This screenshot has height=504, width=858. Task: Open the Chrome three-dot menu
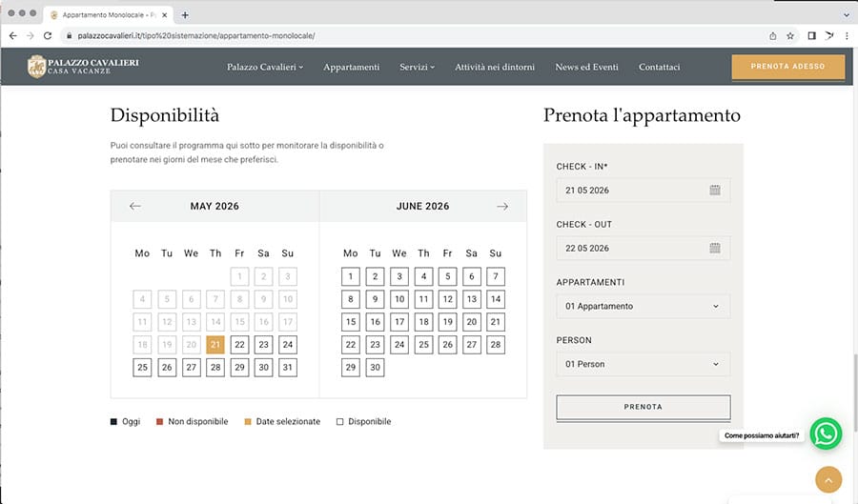coord(847,35)
